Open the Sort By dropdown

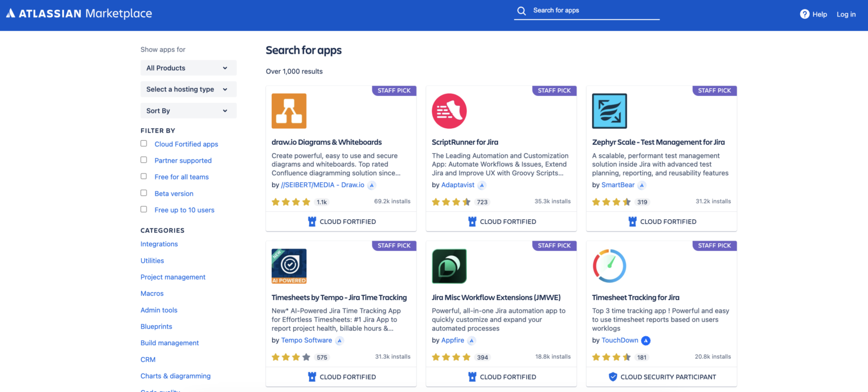tap(188, 111)
